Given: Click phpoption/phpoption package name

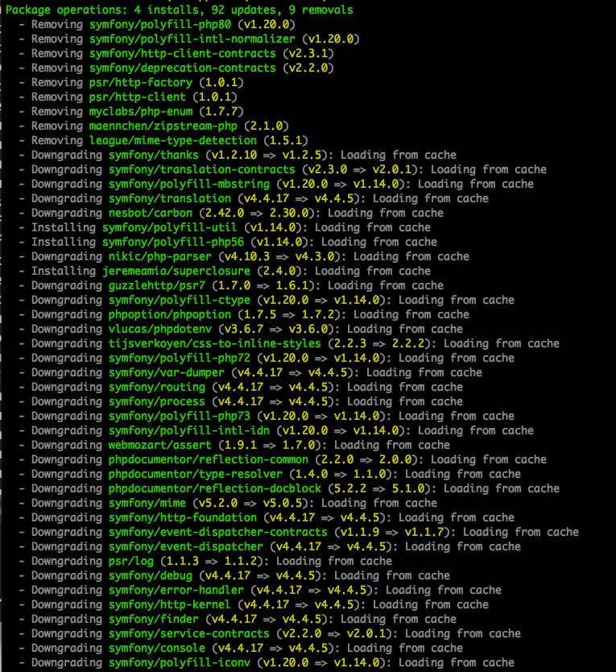Looking at the screenshot, I should tap(170, 314).
